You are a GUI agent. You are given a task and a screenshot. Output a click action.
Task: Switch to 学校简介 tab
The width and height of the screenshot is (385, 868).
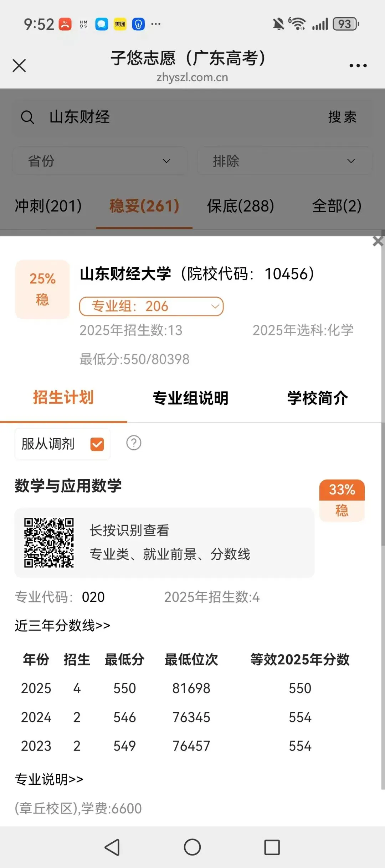pyautogui.click(x=318, y=398)
